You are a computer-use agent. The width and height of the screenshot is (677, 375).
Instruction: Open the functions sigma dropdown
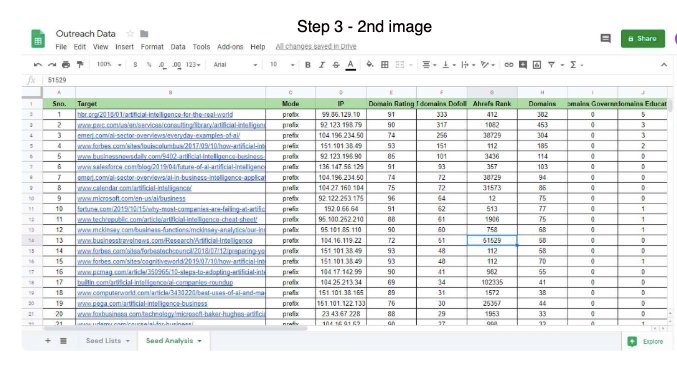point(576,65)
